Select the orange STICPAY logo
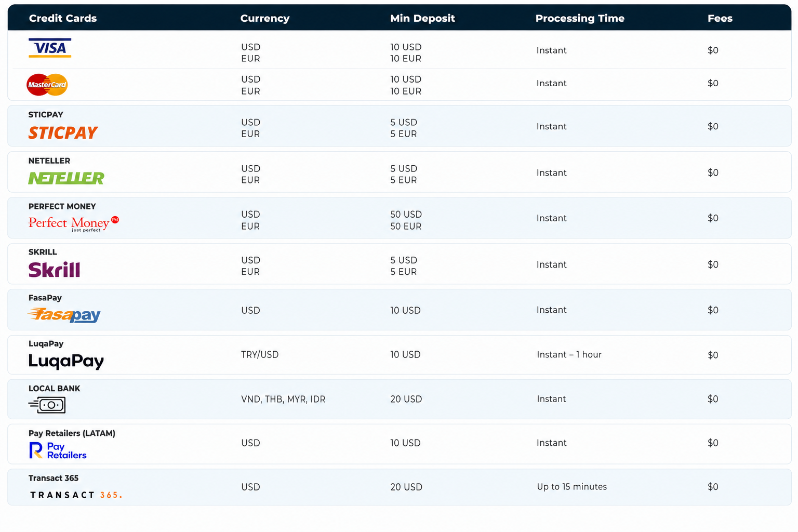 (x=63, y=133)
